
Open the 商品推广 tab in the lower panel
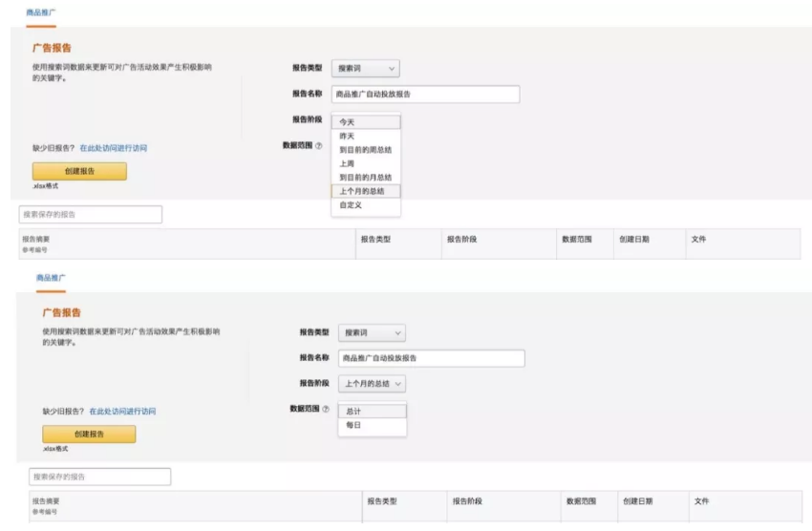coord(51,278)
